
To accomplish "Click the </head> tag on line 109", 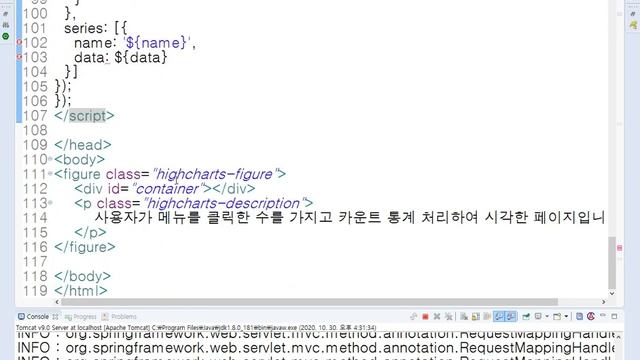I will (83, 145).
